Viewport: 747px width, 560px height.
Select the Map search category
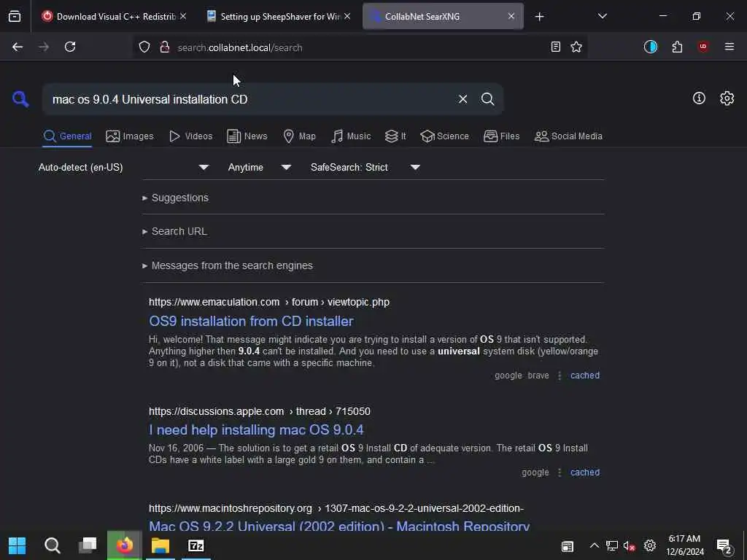[299, 136]
